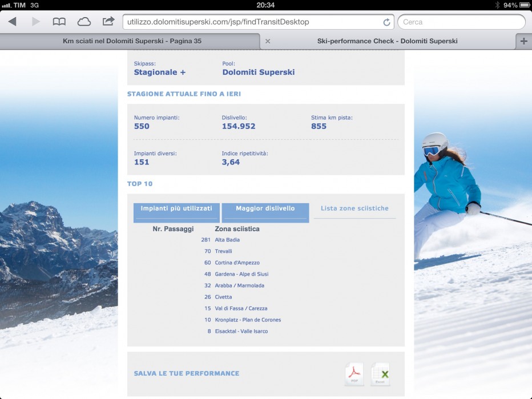
Task: Click Numero impianti value 550
Action: [x=142, y=126]
